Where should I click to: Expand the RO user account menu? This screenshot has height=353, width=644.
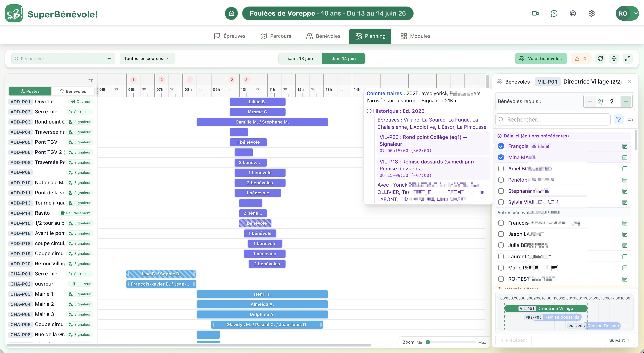[627, 14]
